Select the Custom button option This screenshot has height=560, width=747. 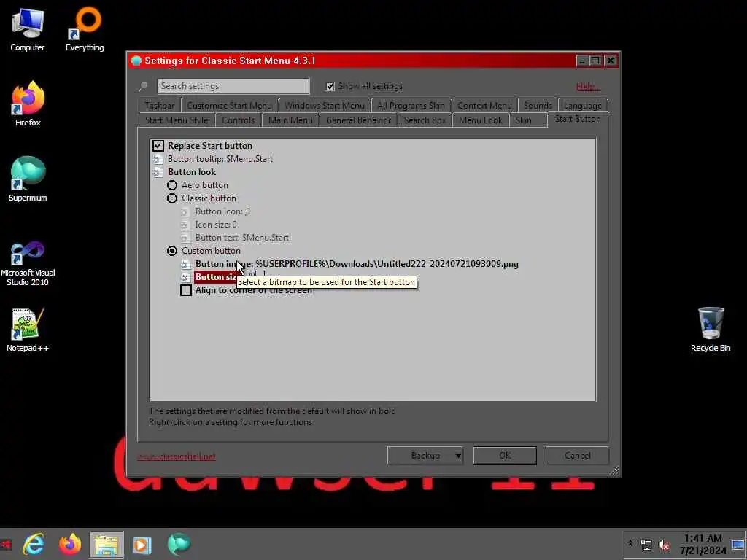(172, 251)
